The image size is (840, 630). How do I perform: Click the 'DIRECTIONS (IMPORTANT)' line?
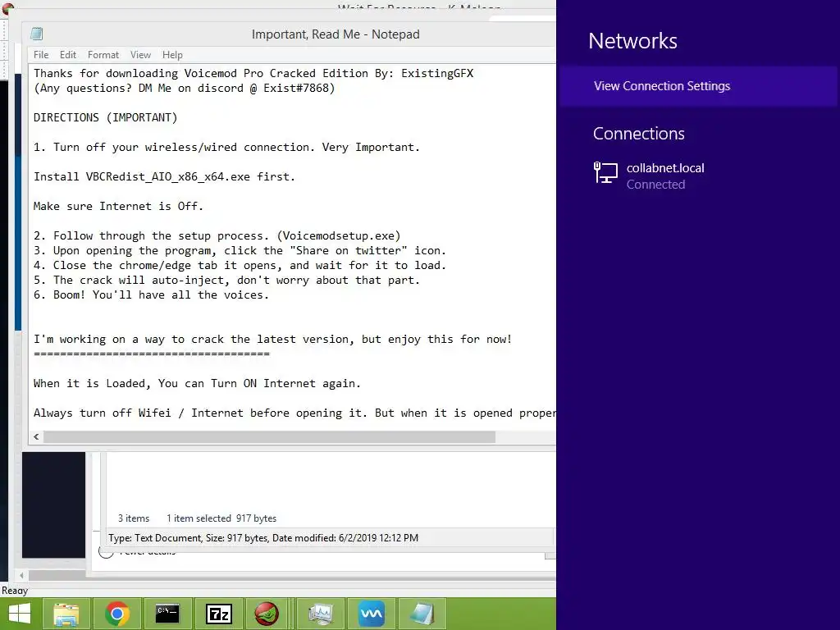tap(105, 117)
